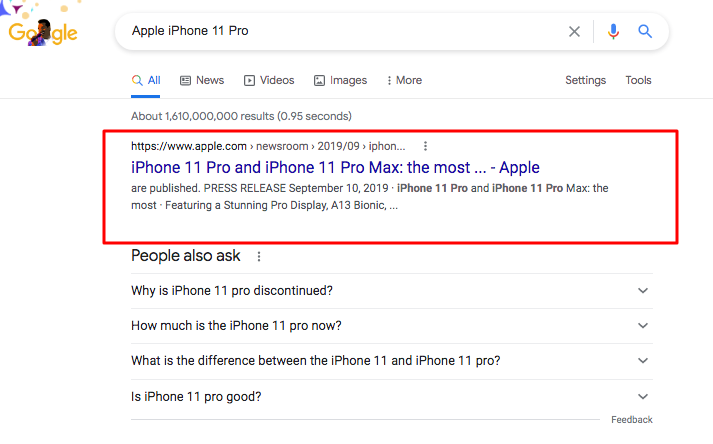Click the Videos tab play icon
The width and height of the screenshot is (713, 444).
click(x=249, y=81)
